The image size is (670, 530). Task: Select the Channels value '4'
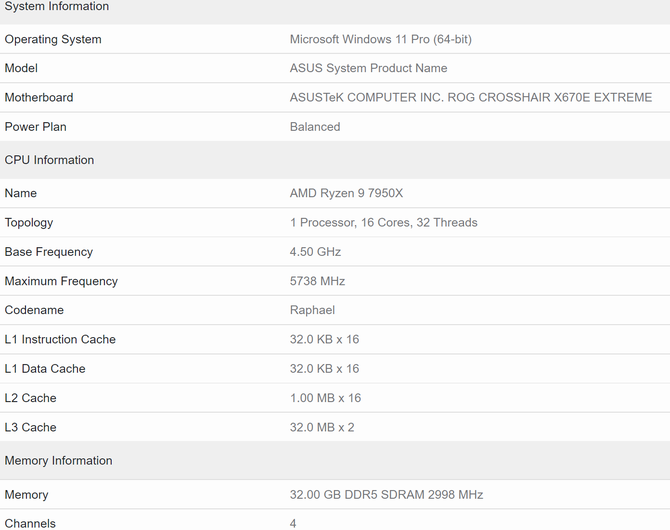click(x=293, y=524)
